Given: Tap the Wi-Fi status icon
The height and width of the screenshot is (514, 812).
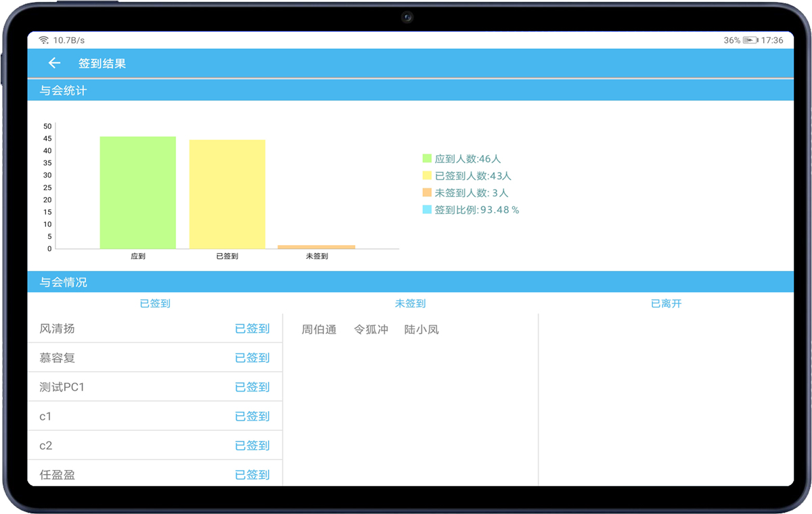Looking at the screenshot, I should [x=44, y=41].
